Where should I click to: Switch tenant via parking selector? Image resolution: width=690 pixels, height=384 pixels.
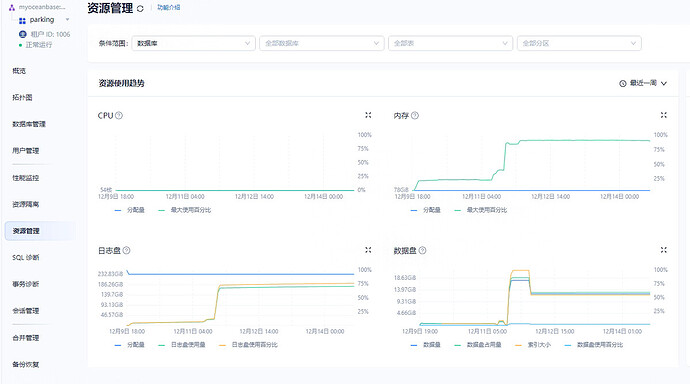pos(44,20)
